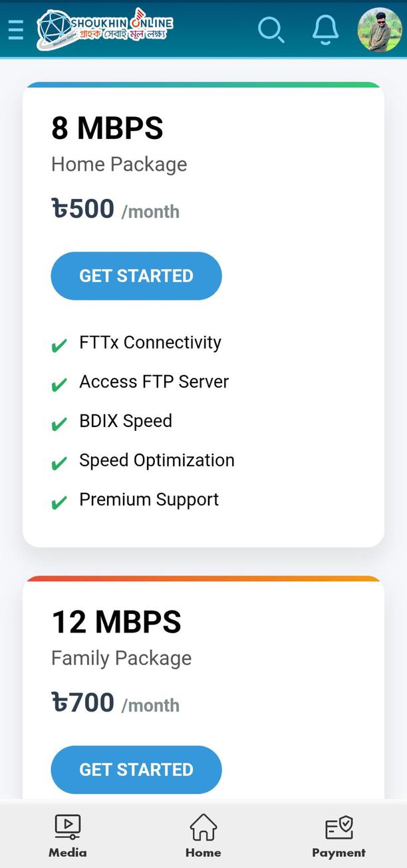Click the checkmark beside Premium Support
Viewport: 407px width, 868px height.
tap(59, 502)
